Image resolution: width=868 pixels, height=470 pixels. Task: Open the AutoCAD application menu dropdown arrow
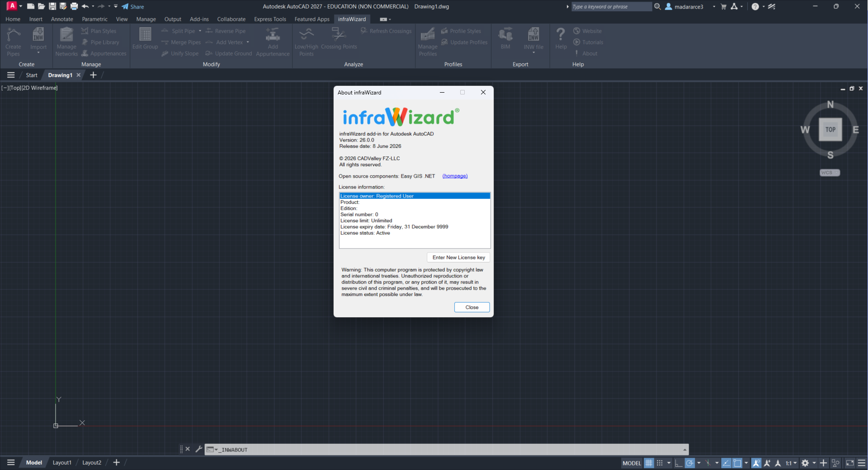[x=21, y=6]
